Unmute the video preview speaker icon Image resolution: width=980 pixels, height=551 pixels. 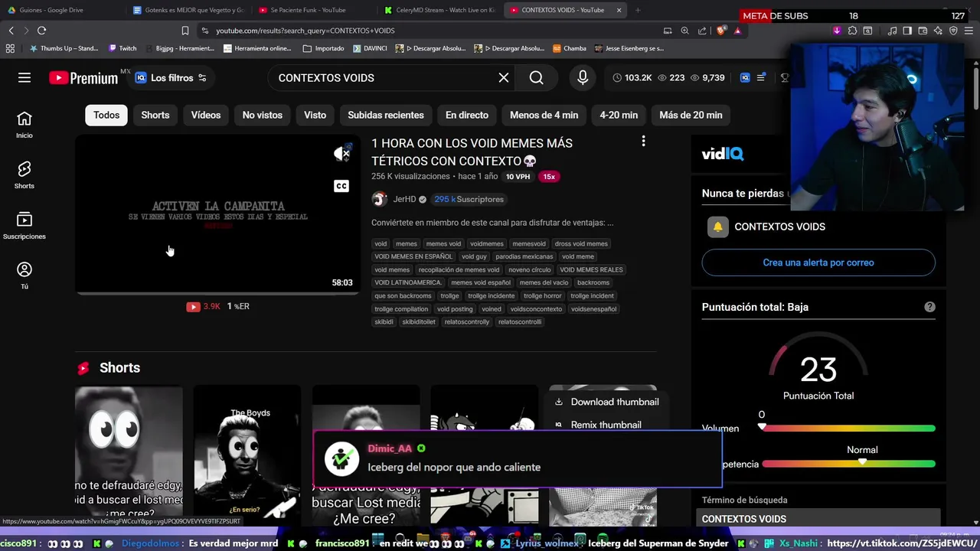tap(342, 153)
